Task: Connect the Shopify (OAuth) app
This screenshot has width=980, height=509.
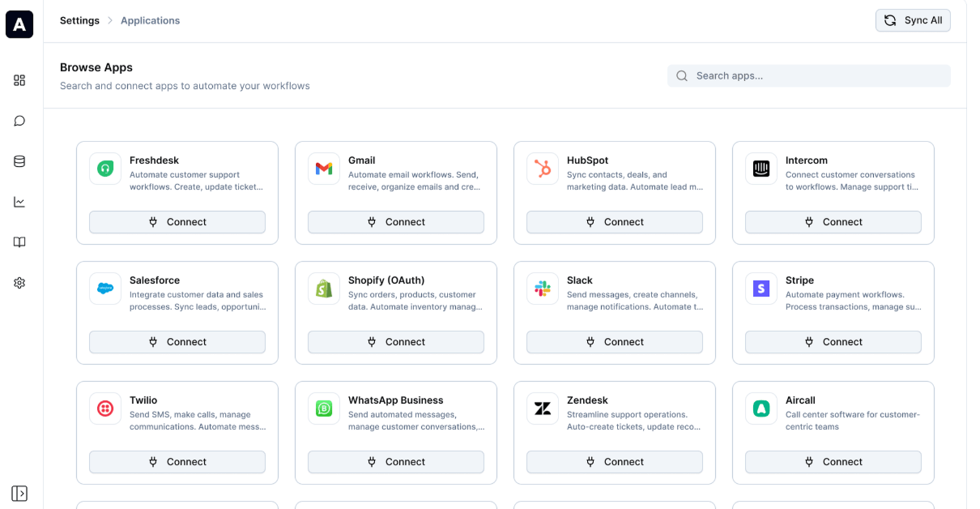Action: coord(396,342)
